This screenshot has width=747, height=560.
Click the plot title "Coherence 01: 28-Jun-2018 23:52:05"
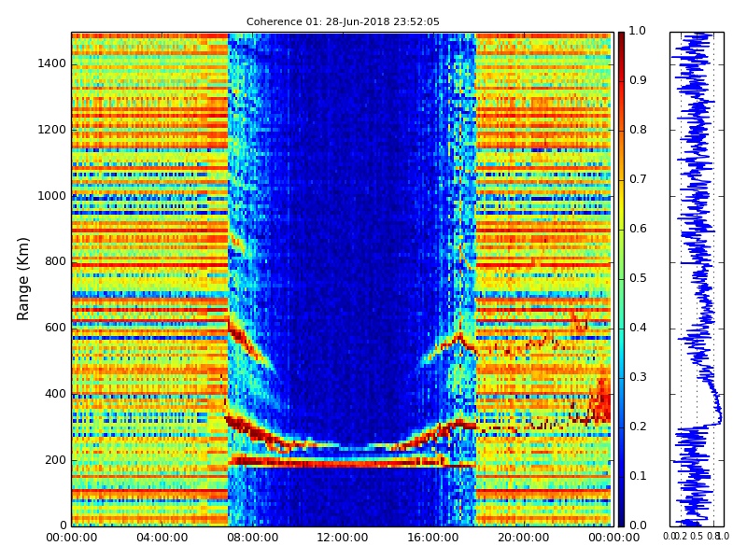pyautogui.click(x=343, y=21)
